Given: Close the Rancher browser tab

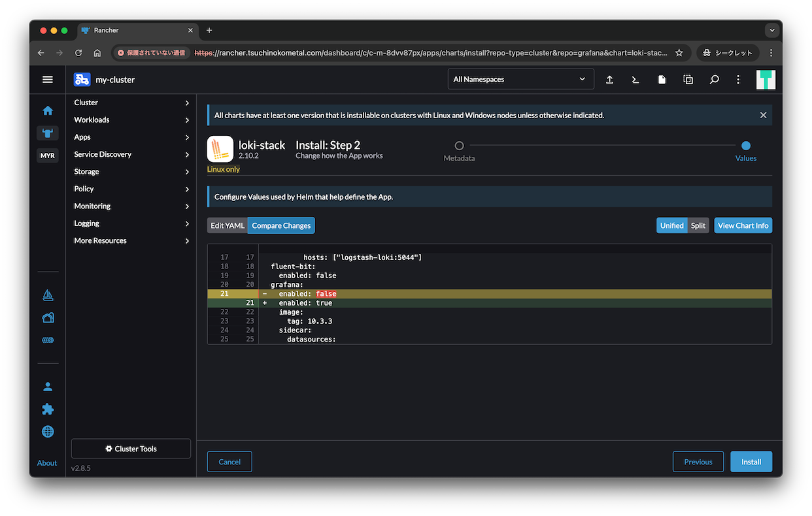Looking at the screenshot, I should (x=191, y=30).
